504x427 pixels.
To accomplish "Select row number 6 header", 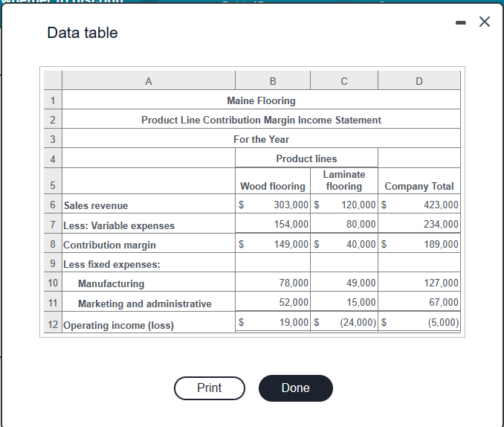I will click(53, 205).
